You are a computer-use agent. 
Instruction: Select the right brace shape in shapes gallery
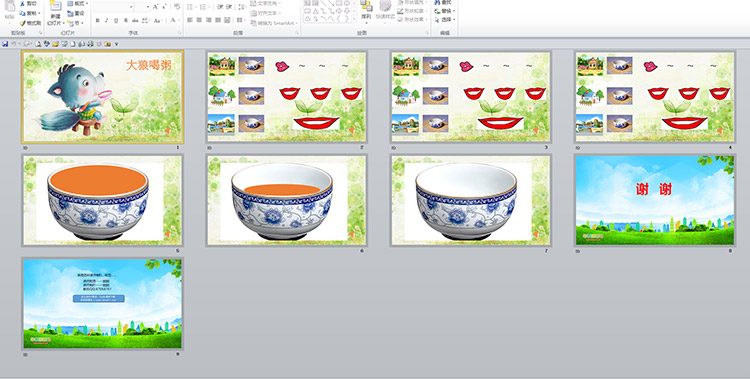[x=346, y=19]
